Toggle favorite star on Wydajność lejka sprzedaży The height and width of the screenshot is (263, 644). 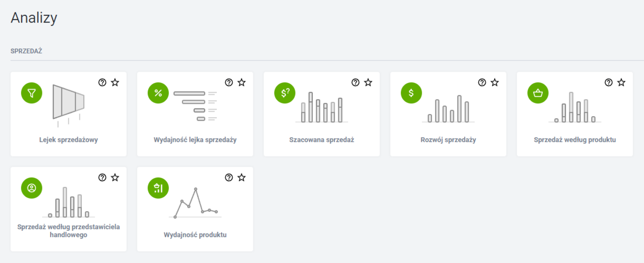242,82
